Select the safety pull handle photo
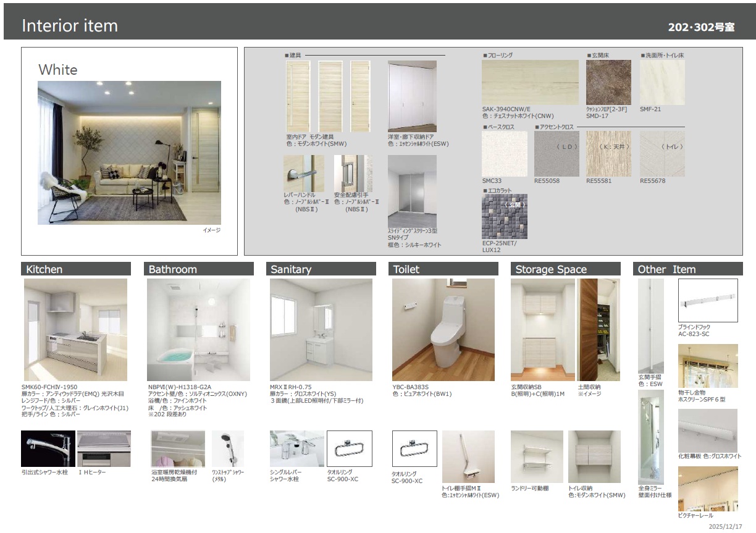The height and width of the screenshot is (533, 756). (x=353, y=173)
